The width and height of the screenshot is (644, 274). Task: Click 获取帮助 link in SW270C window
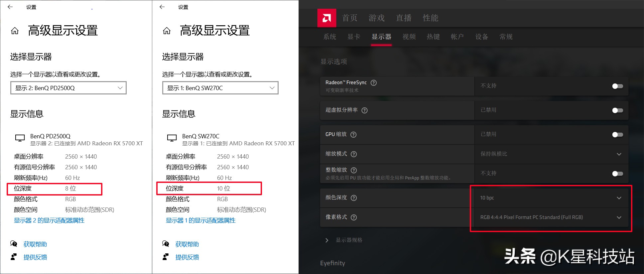187,244
